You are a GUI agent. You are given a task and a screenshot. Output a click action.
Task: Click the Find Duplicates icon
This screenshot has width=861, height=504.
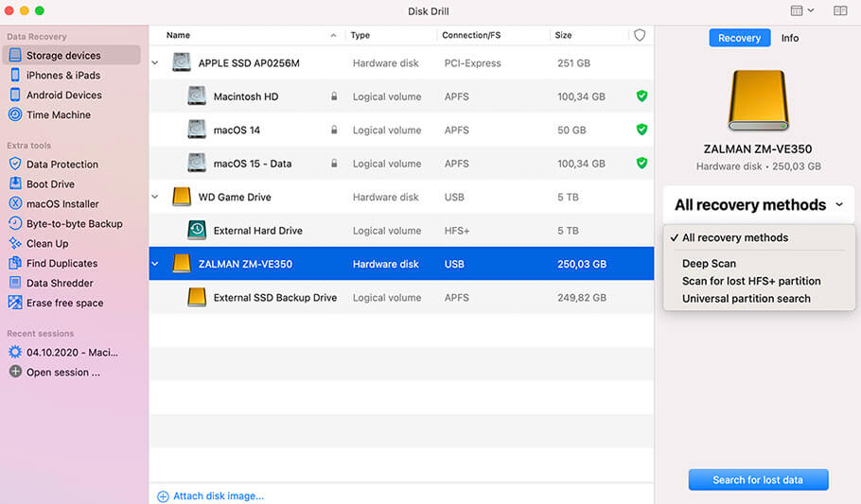[15, 263]
